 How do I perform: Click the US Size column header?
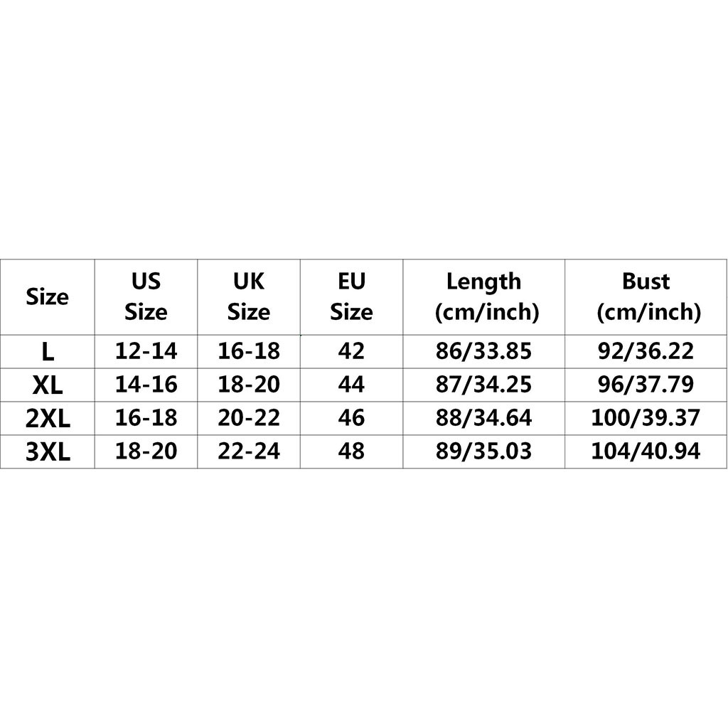146,296
